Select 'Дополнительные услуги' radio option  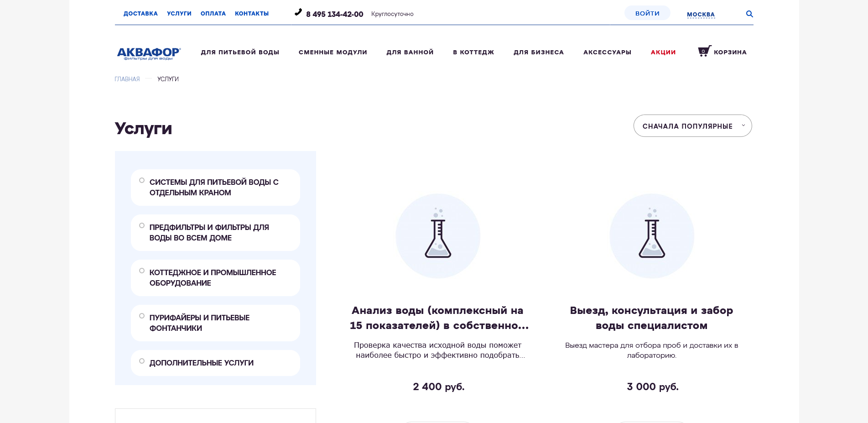[142, 361]
